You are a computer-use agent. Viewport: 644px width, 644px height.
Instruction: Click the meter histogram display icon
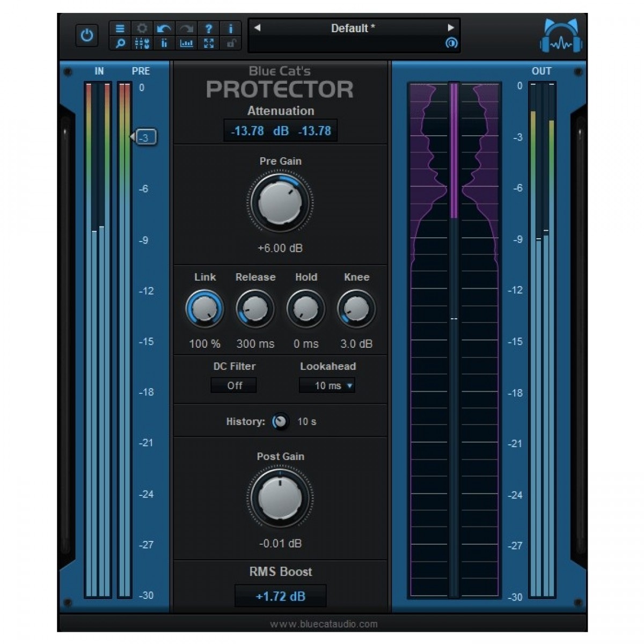point(186,43)
